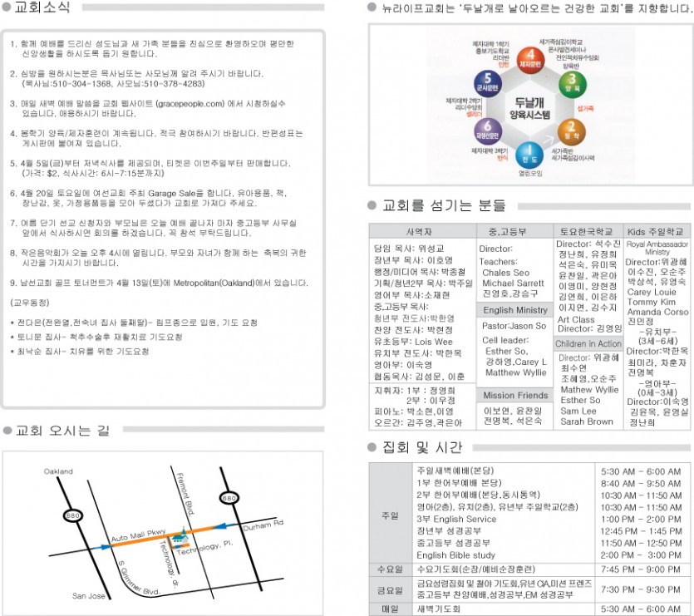Click the English Ministry section header
This screenshot has width=694, height=616.
tap(515, 310)
